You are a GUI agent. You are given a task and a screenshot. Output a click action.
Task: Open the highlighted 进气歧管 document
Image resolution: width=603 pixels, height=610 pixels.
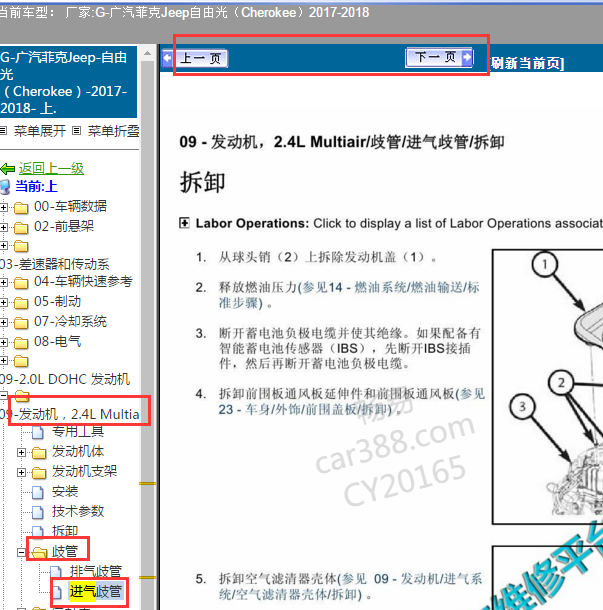pyautogui.click(x=96, y=592)
